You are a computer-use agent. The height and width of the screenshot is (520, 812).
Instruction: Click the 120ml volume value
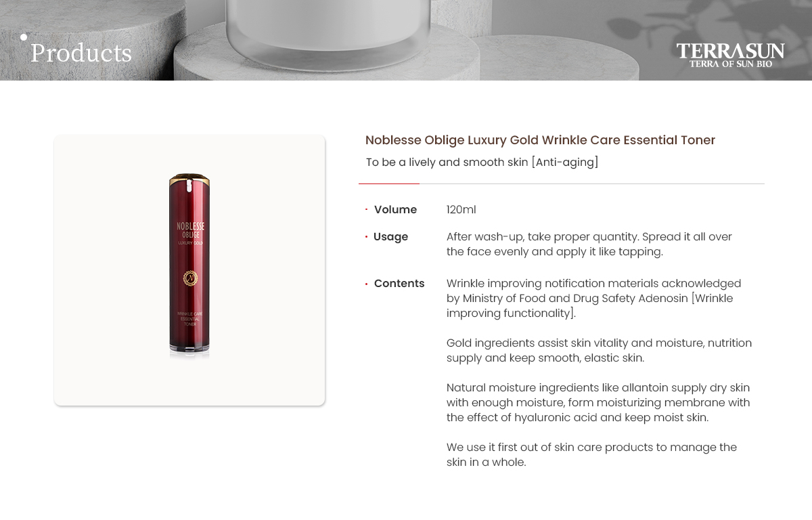point(461,210)
